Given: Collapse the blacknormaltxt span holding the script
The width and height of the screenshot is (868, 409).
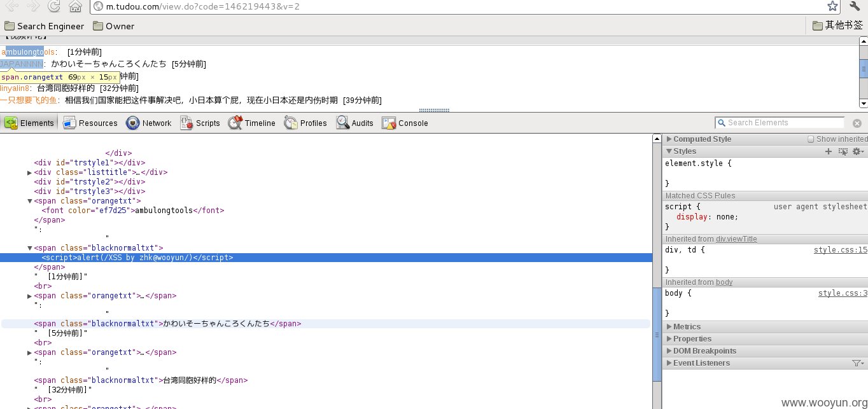Looking at the screenshot, I should [x=30, y=248].
